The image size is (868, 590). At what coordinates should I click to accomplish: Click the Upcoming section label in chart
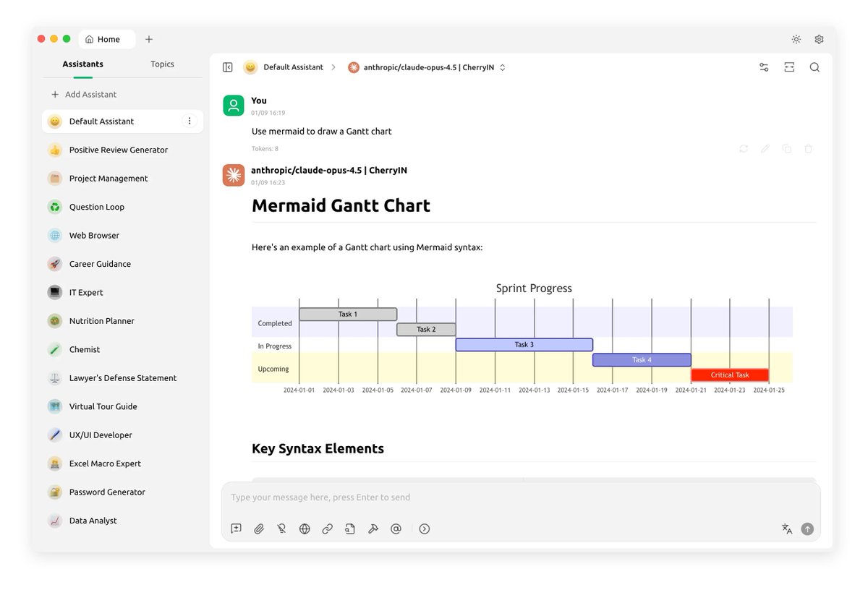[273, 369]
